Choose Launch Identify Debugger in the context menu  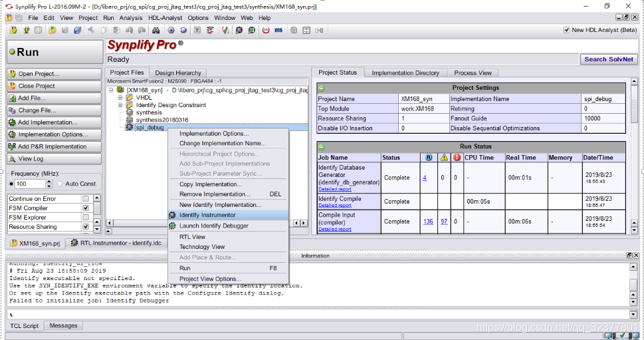click(228, 226)
